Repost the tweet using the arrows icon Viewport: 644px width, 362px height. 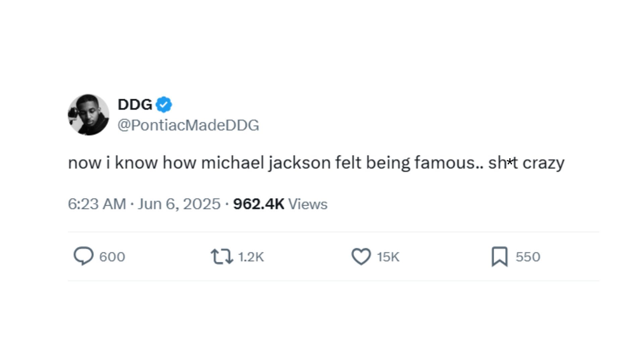[x=221, y=257]
